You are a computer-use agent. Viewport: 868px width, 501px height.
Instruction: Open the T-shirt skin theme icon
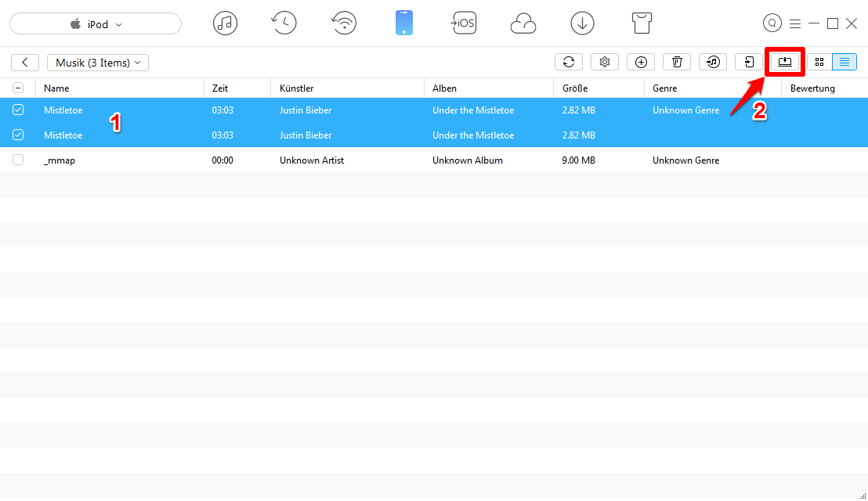[642, 23]
